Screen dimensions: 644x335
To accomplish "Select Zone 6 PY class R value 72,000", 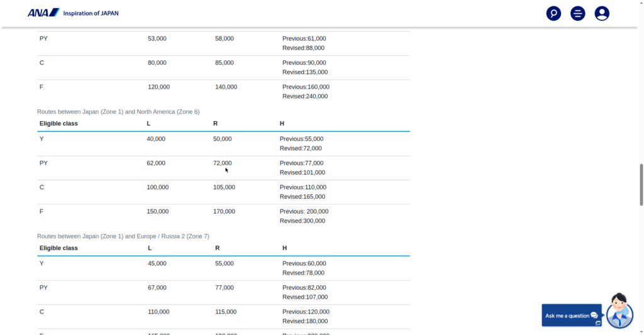I will (x=222, y=163).
